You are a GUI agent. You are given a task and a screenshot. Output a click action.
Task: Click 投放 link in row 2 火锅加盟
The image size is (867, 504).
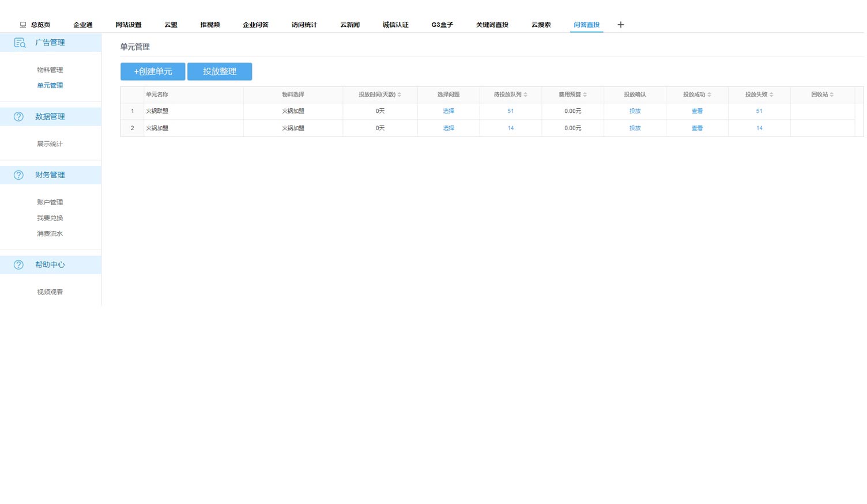(635, 128)
